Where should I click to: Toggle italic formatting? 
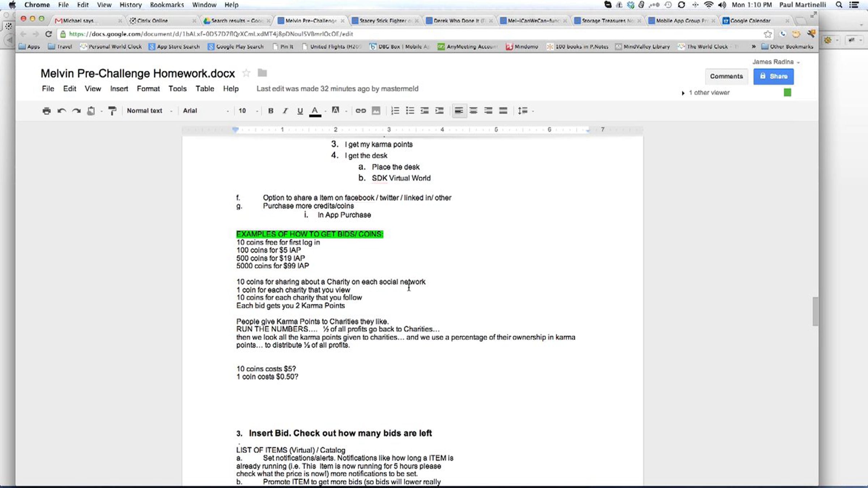click(285, 111)
